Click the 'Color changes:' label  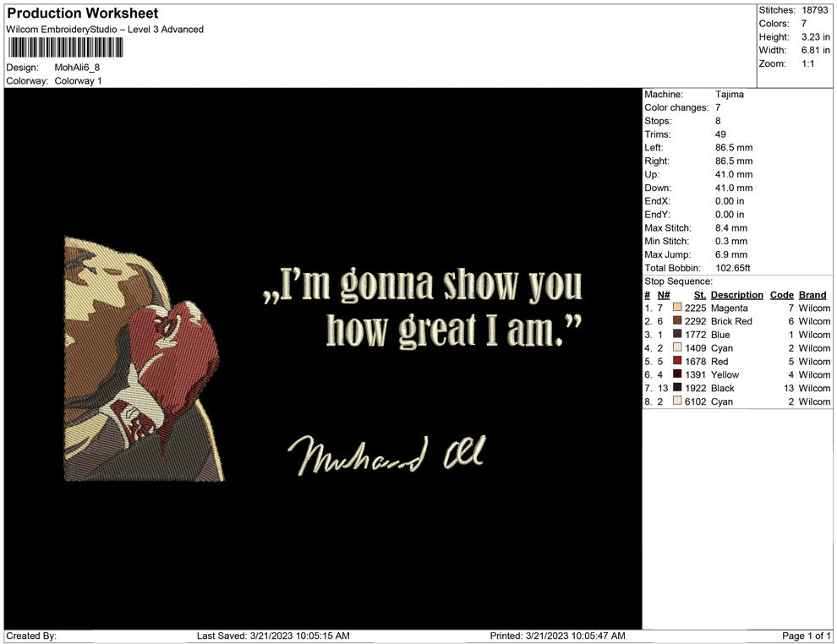click(676, 107)
